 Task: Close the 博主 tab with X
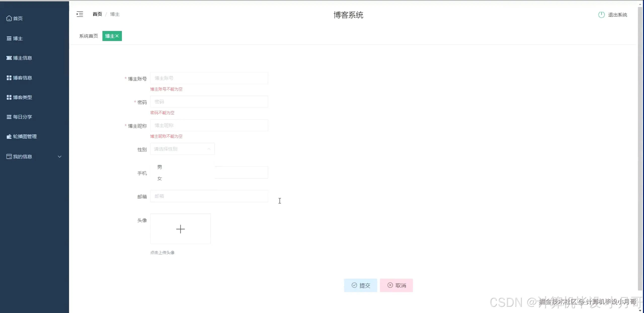[x=117, y=36]
